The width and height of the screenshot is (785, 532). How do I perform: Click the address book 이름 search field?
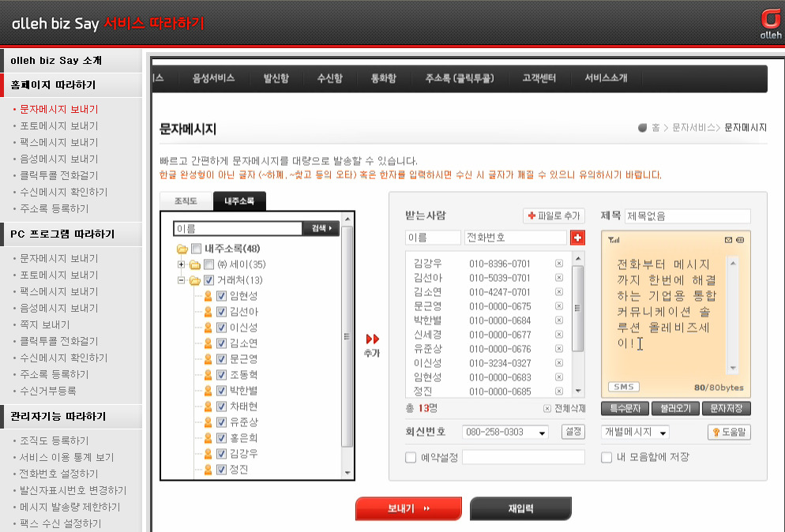pyautogui.click(x=238, y=229)
